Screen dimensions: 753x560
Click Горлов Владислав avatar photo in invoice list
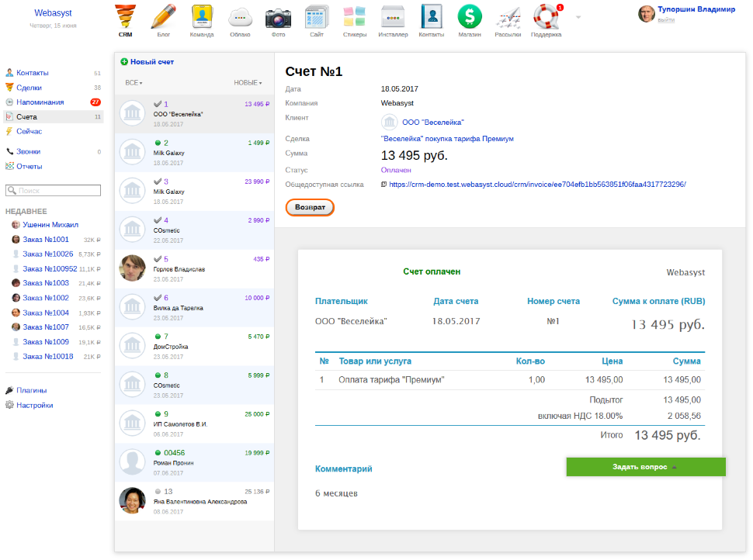132,268
